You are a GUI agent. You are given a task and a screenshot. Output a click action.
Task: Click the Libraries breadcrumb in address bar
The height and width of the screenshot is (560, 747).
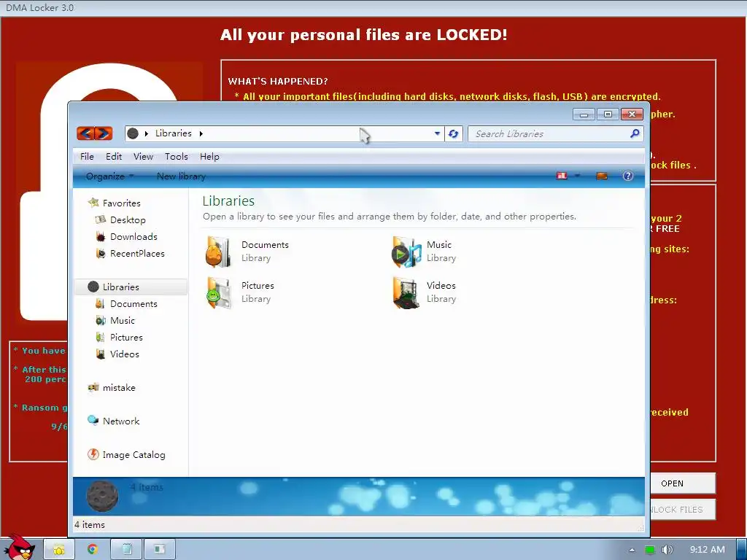(x=174, y=134)
